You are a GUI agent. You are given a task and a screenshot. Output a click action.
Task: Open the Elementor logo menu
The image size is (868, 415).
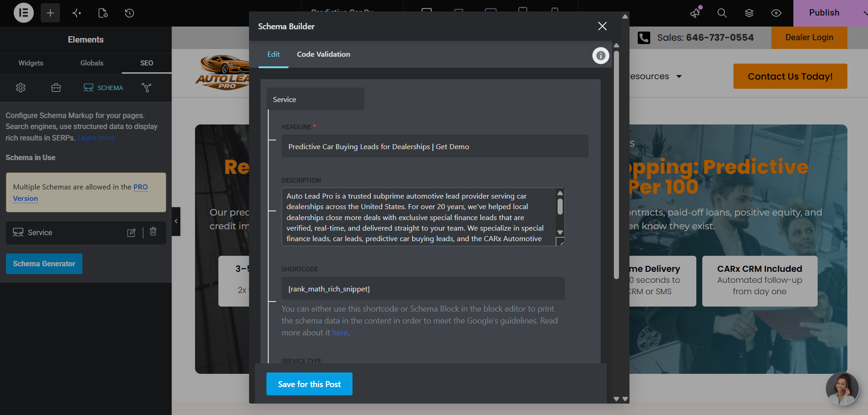(23, 13)
